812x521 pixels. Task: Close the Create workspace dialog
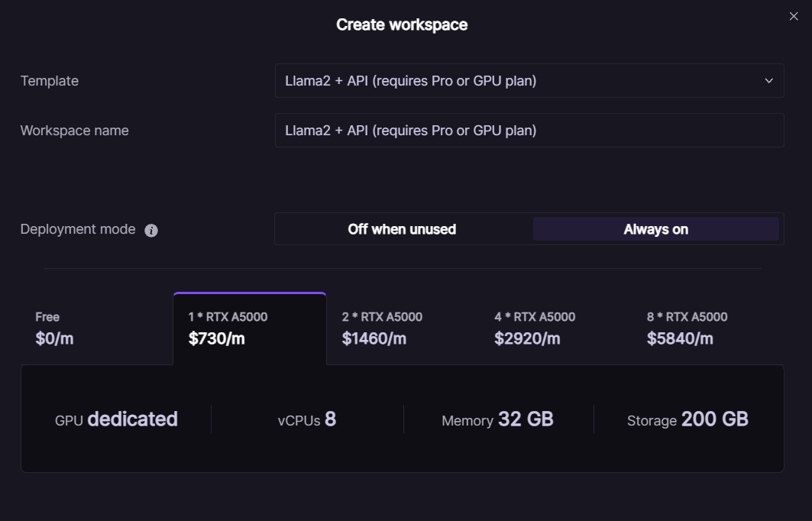click(794, 15)
